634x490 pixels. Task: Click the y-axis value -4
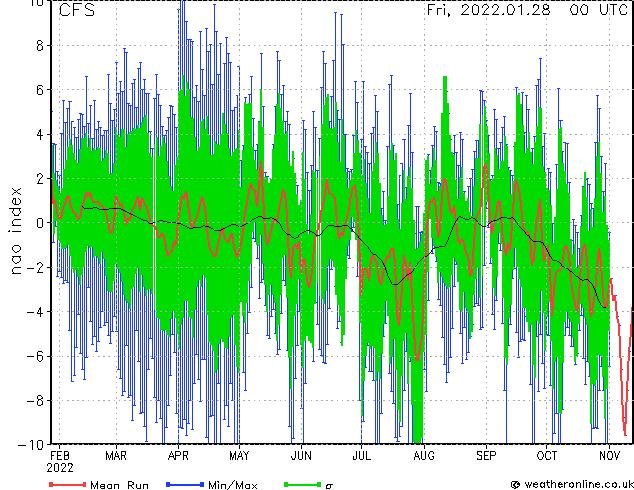click(35, 312)
